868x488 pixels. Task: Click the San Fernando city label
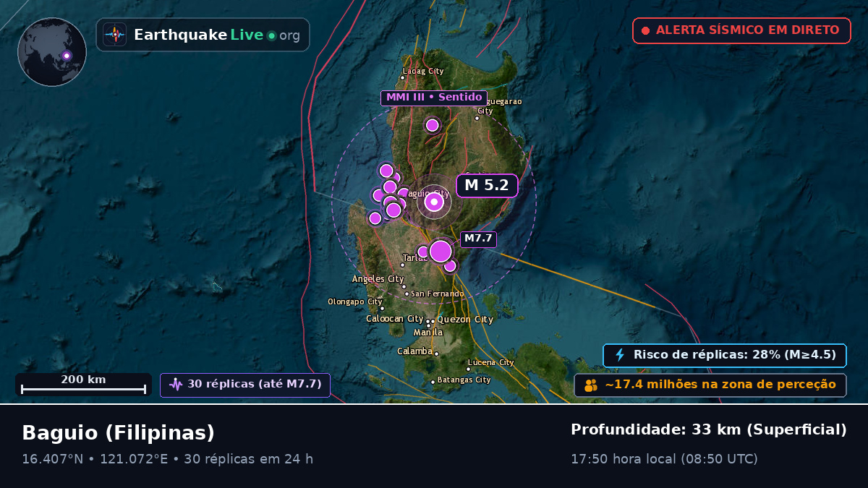pos(438,294)
